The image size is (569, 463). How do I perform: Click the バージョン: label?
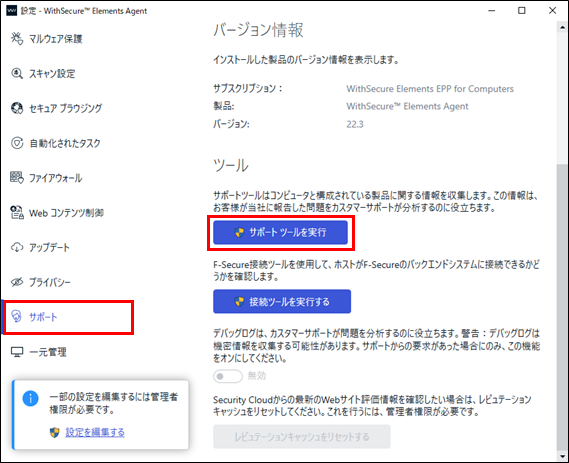pos(232,124)
